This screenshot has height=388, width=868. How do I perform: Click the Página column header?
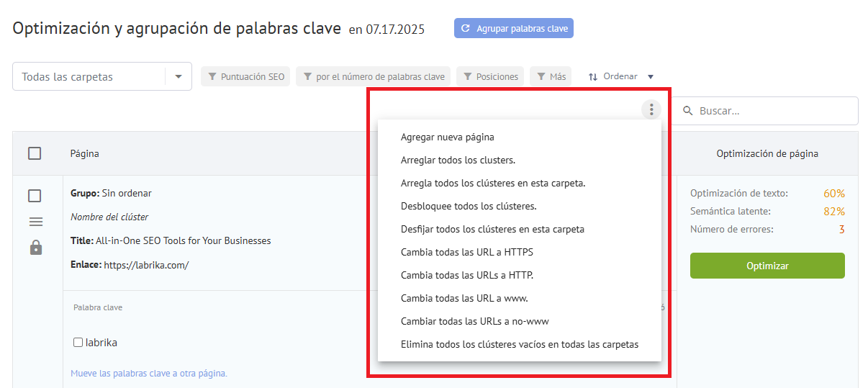pos(85,153)
